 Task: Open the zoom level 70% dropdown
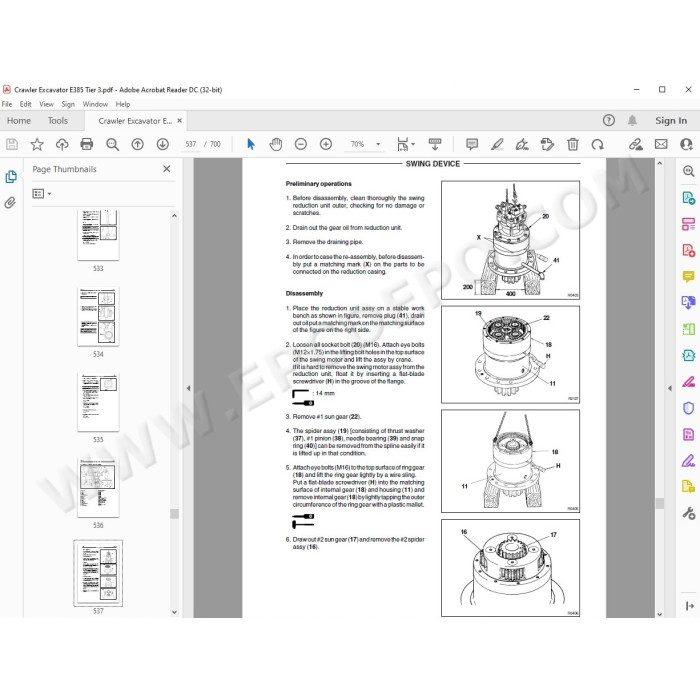click(x=378, y=144)
